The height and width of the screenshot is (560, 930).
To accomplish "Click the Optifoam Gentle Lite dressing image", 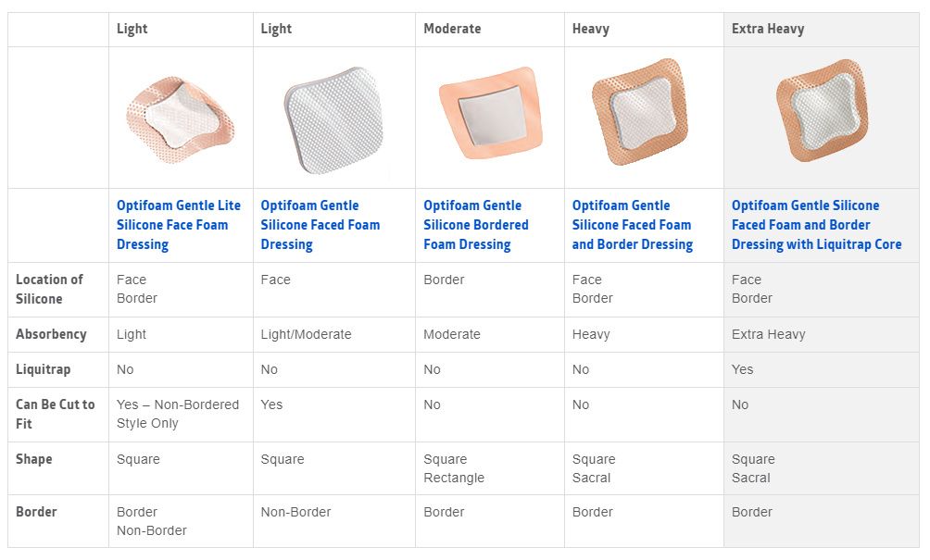I will pos(181,118).
